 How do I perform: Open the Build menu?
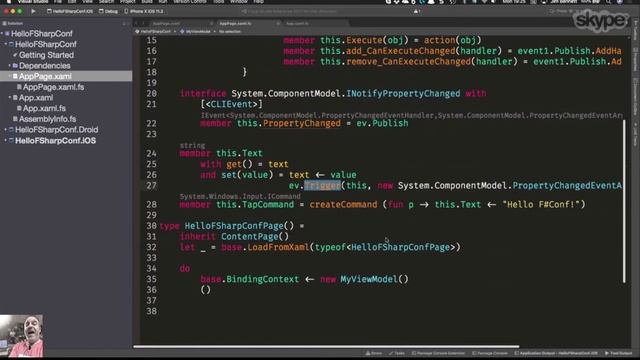tap(147, 2)
